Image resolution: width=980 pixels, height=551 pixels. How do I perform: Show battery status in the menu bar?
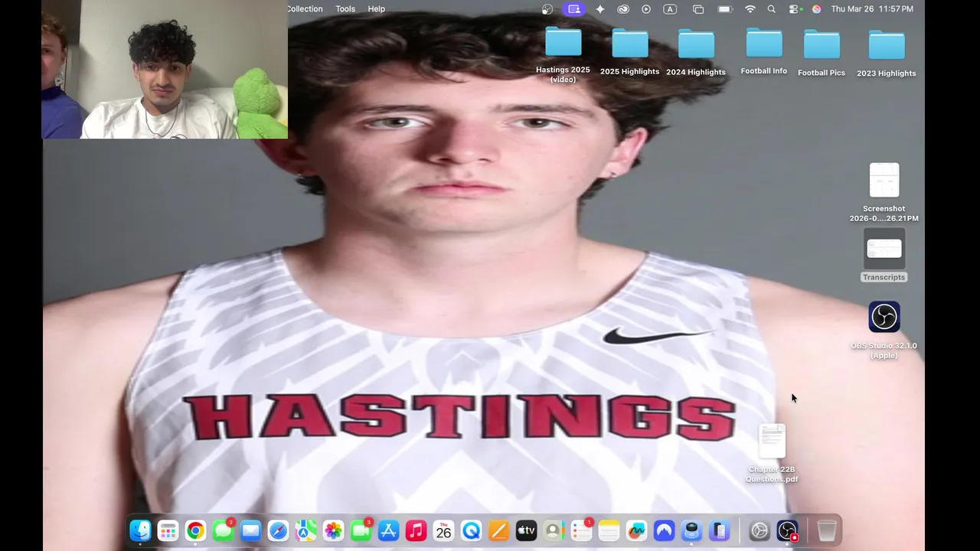(x=725, y=9)
